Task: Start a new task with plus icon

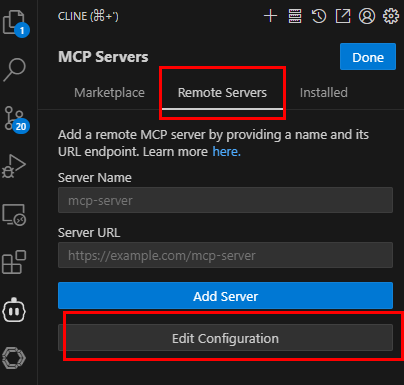Action: [270, 16]
